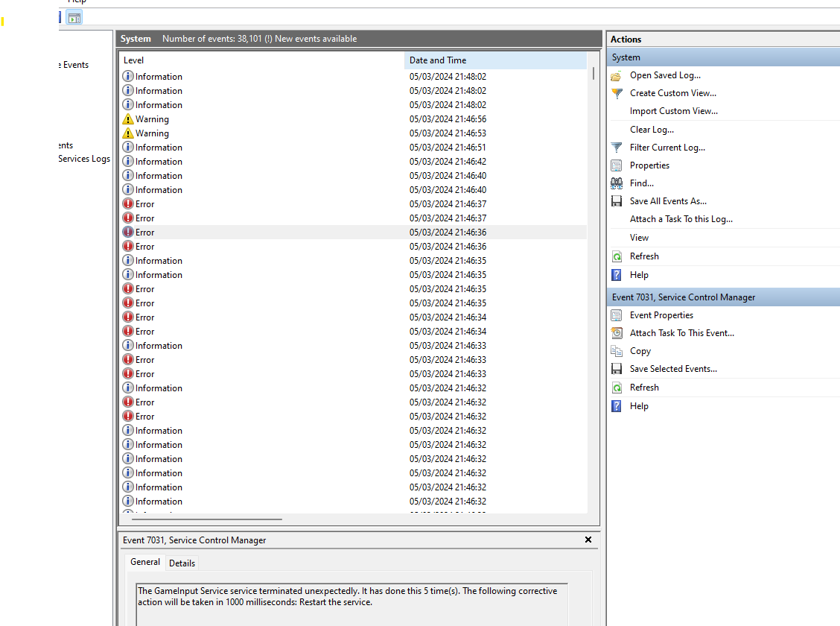Click the Open Saved Log folder icon

[x=616, y=75]
